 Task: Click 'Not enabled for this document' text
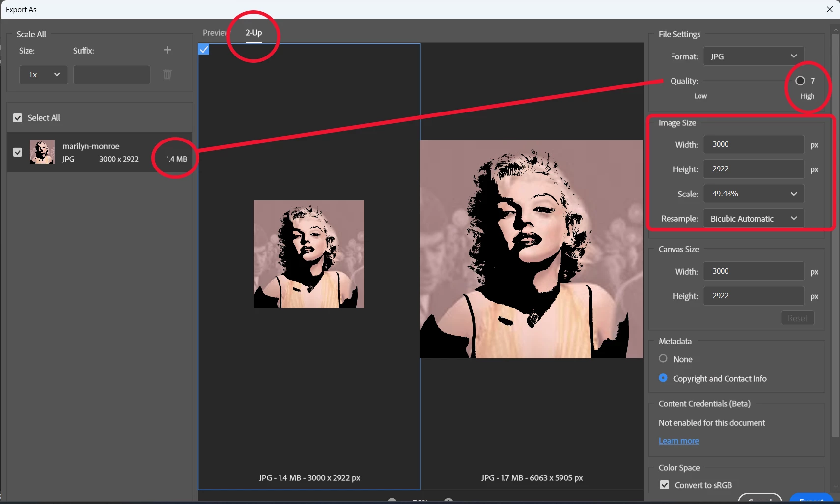pos(712,423)
